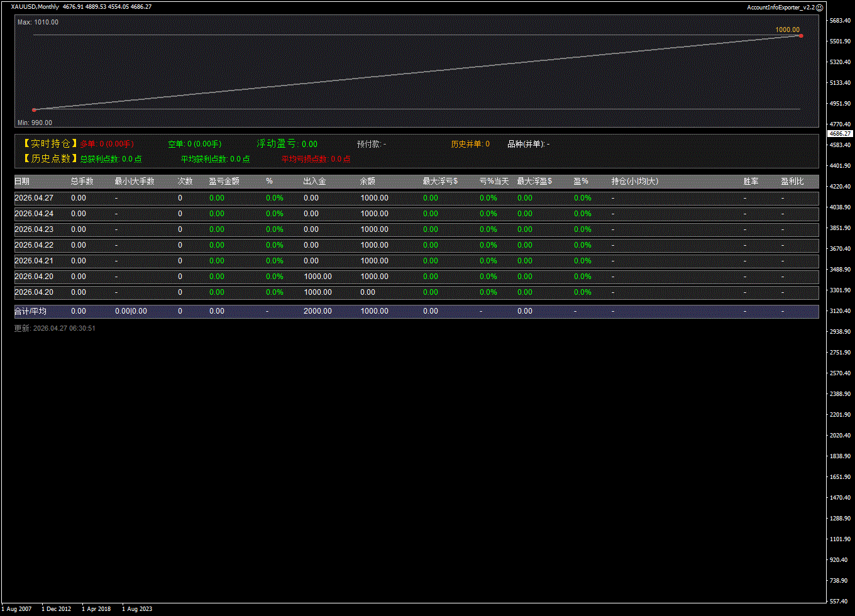Viewport: 855px width, 616px height.
Task: Click the XAUUSD,Monthly chart title
Action: point(35,7)
